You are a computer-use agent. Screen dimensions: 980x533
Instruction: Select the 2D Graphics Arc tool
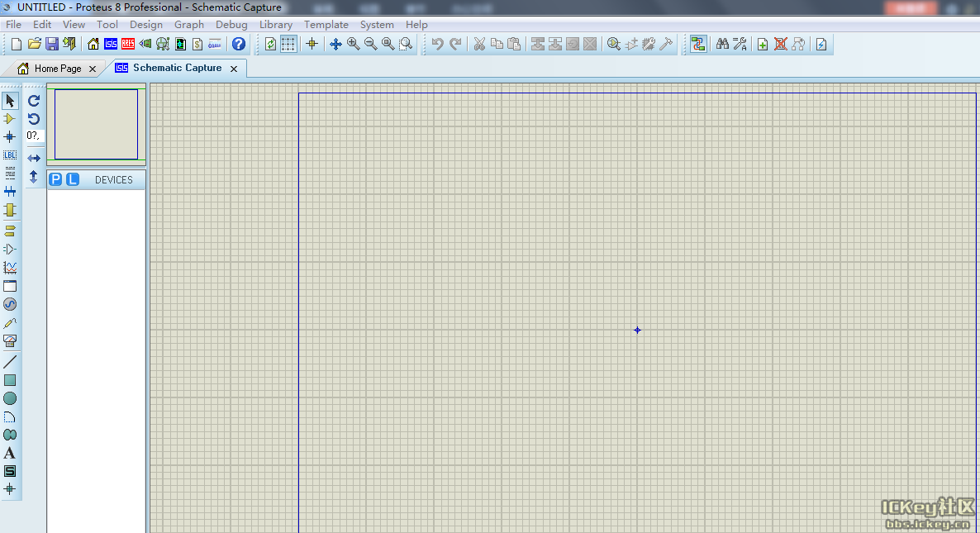tap(10, 416)
